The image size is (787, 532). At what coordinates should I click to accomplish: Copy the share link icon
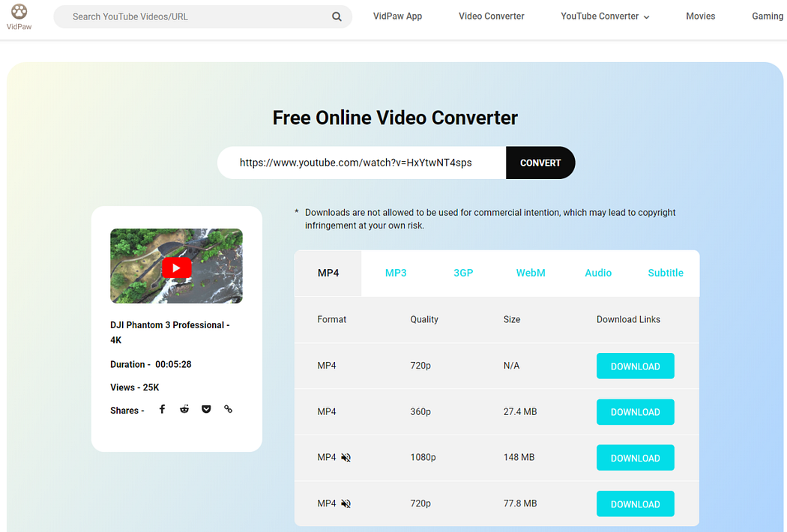(229, 409)
